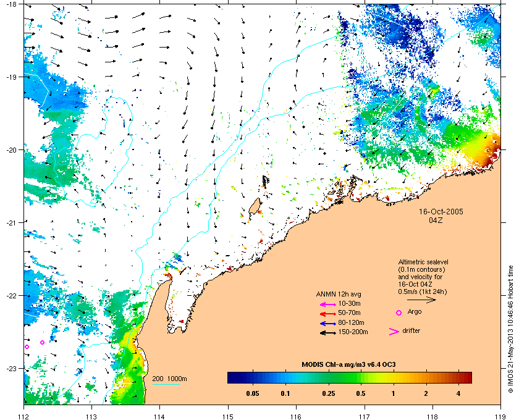Click the 0.5m/s velocity scale arrow
The height and width of the screenshot is (420, 519).
coord(421,300)
